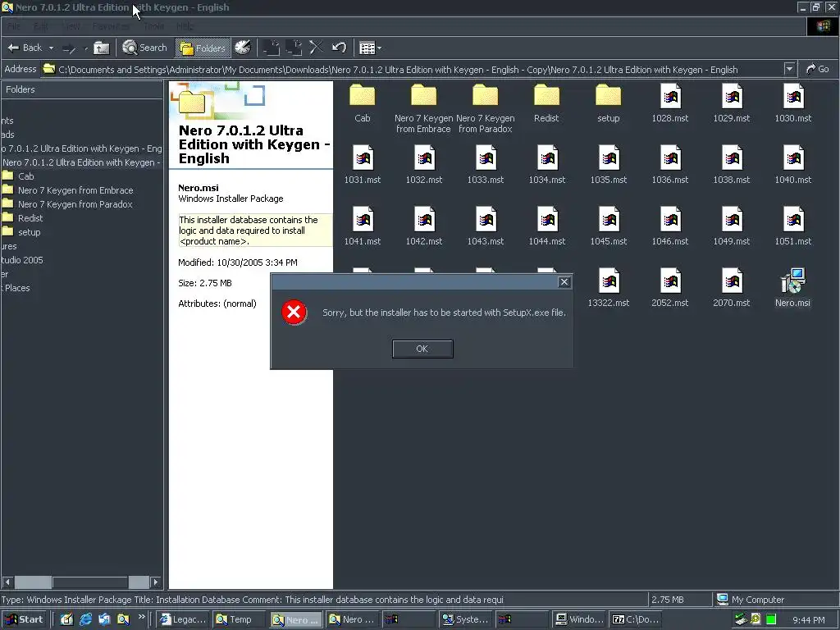This screenshot has width=840, height=630.
Task: Close the installer error dialog with X
Action: (x=564, y=282)
